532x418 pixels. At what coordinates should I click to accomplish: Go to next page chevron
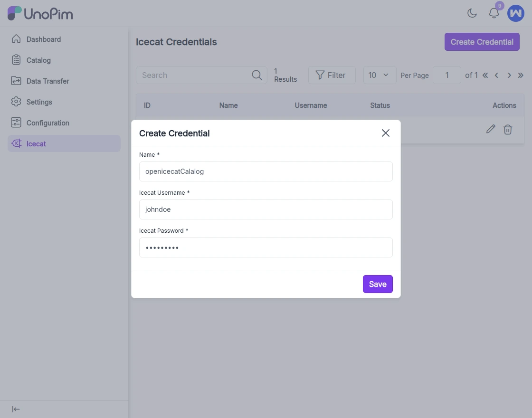pyautogui.click(x=509, y=75)
